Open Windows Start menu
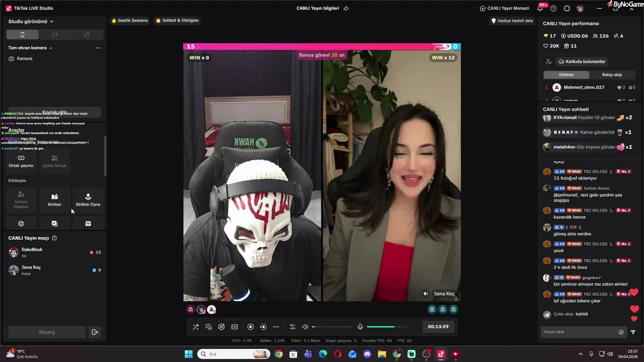644x362 pixels. [189, 354]
